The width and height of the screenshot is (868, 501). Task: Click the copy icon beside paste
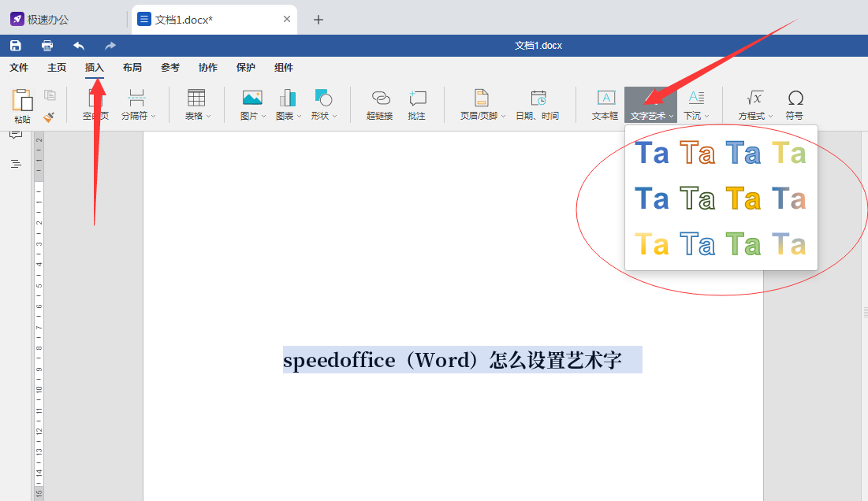(x=50, y=95)
